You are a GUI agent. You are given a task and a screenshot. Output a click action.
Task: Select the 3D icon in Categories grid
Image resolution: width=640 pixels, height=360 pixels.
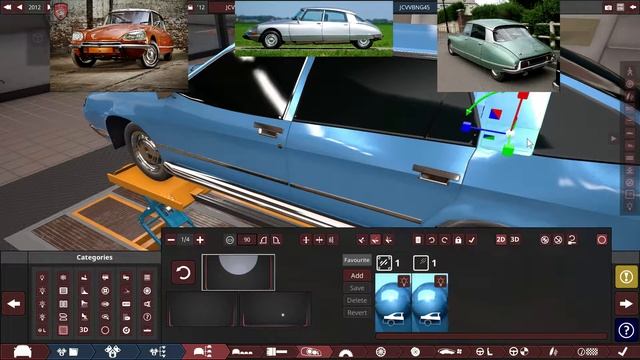[84, 330]
